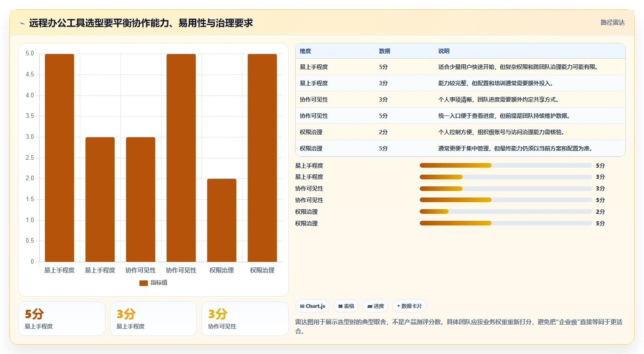
Task: Click the Chart.js chip
Action: point(312,306)
